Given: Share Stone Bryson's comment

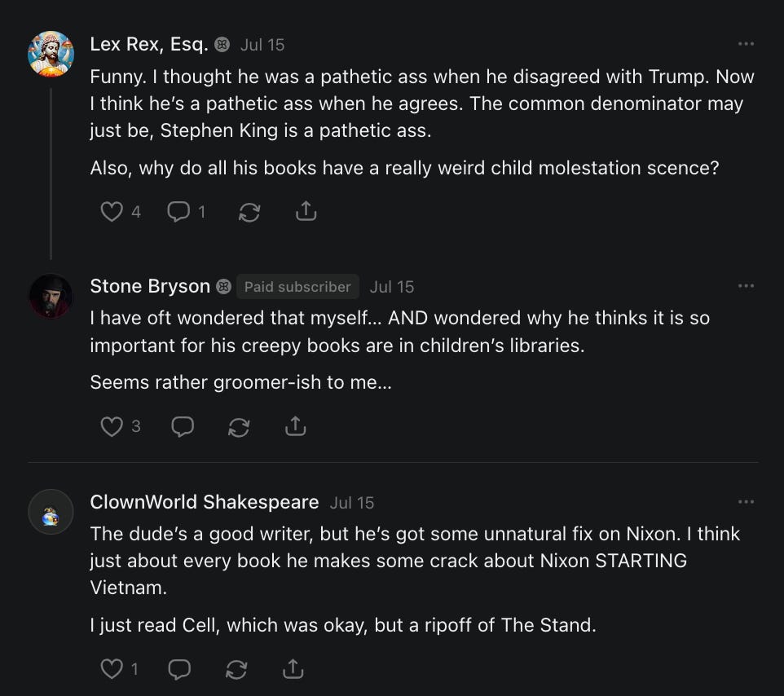Looking at the screenshot, I should (295, 426).
